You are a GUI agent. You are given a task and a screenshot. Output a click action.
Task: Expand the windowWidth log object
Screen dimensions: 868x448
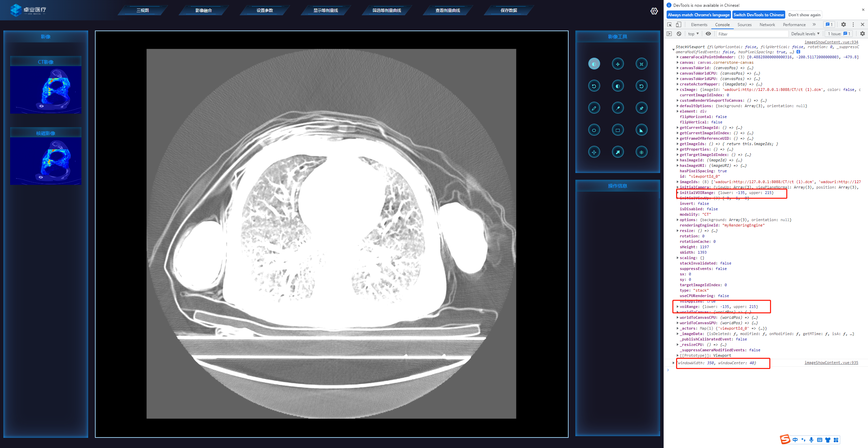tap(673, 363)
